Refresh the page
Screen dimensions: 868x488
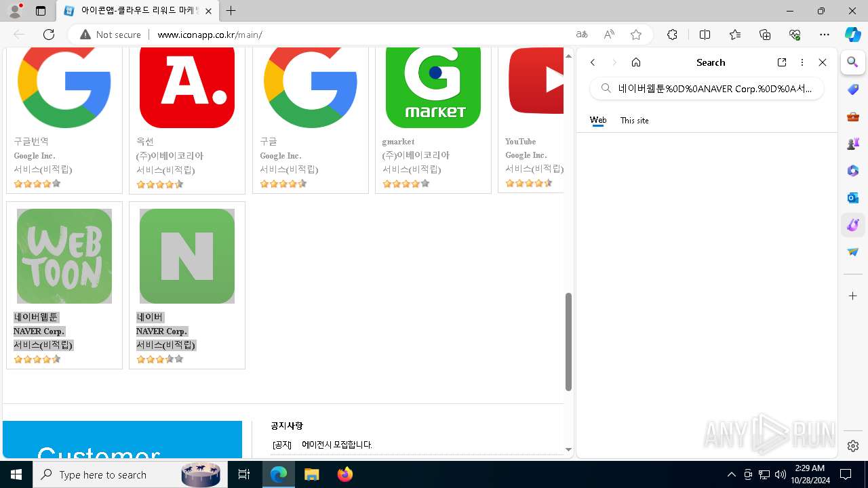click(x=49, y=35)
